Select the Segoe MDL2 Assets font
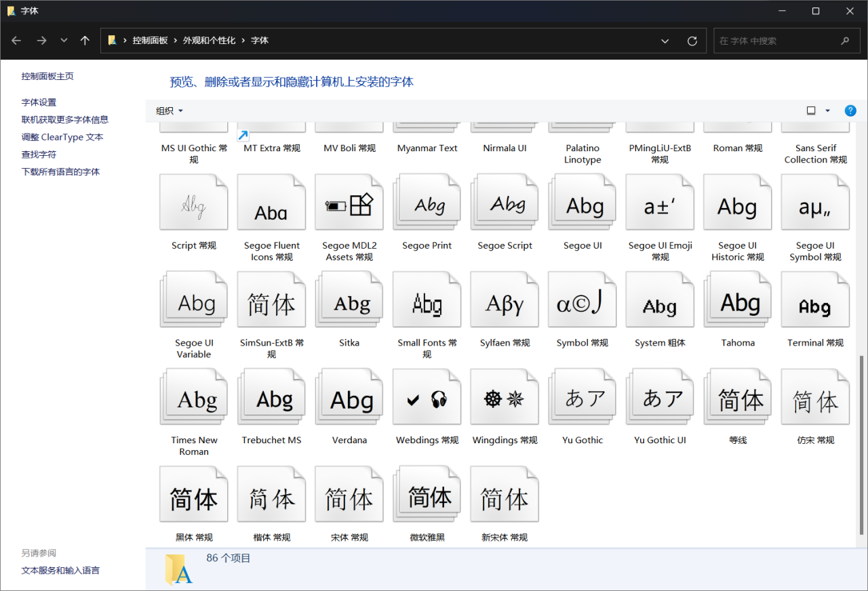This screenshot has height=591, width=868. pyautogui.click(x=349, y=203)
